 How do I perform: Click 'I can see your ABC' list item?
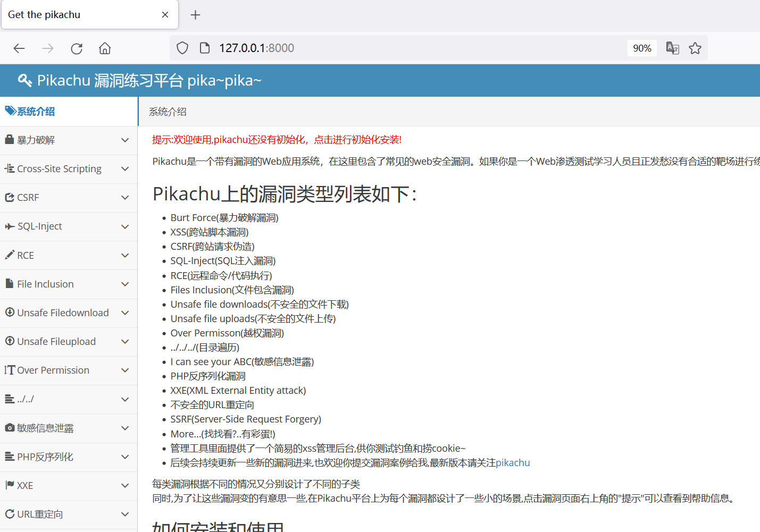coord(242,362)
